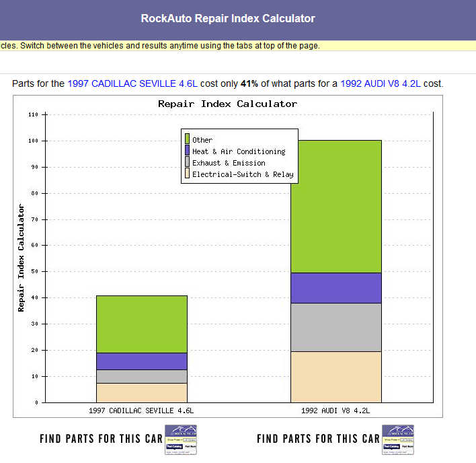
Task: Click the beige Electrical-Switch & Relay swatch
Action: pos(187,173)
